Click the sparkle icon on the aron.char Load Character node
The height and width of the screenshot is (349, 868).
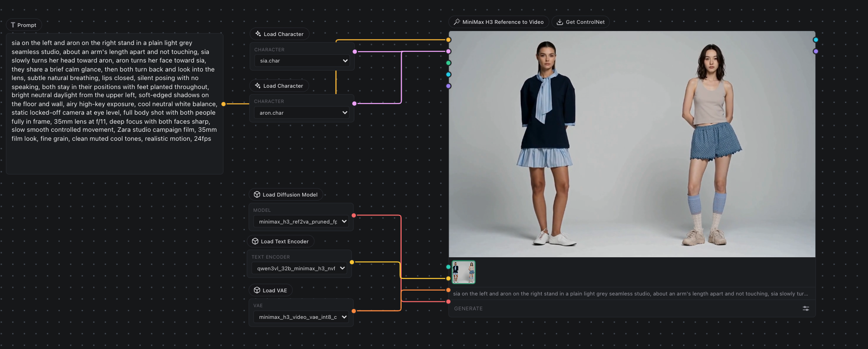(x=258, y=85)
